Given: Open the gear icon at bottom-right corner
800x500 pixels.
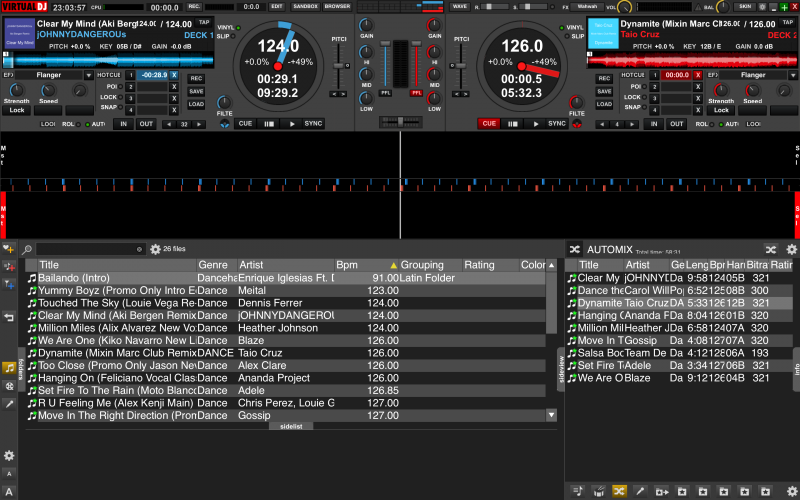Looking at the screenshot, I should click(x=791, y=491).
